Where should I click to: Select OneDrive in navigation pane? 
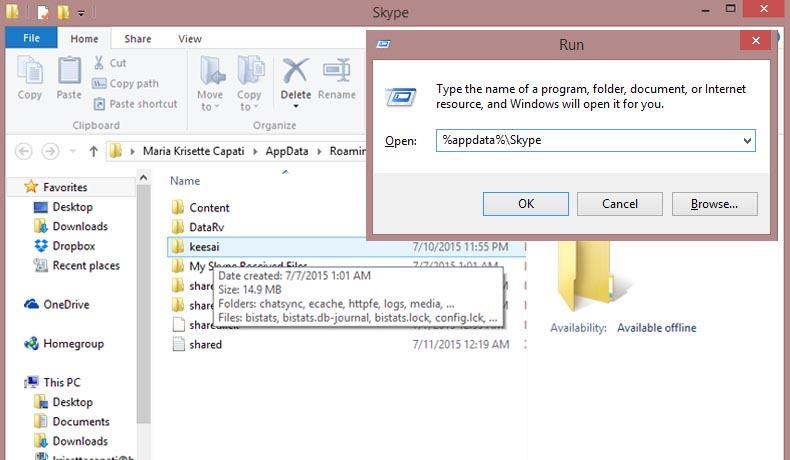point(65,304)
